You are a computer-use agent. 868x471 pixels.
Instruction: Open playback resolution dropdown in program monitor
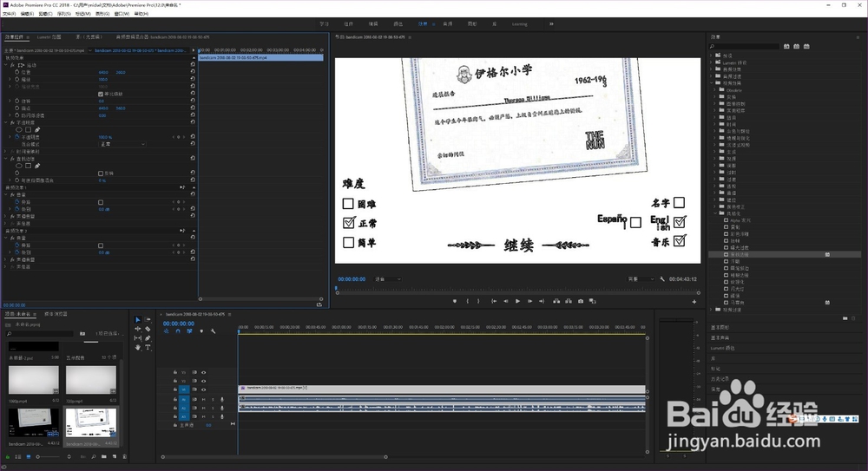[641, 279]
